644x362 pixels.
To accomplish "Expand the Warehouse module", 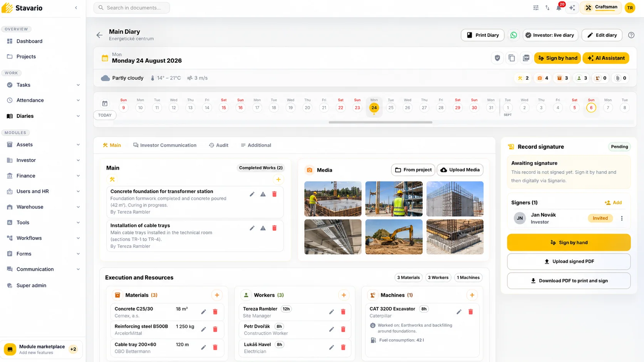I will (78, 207).
